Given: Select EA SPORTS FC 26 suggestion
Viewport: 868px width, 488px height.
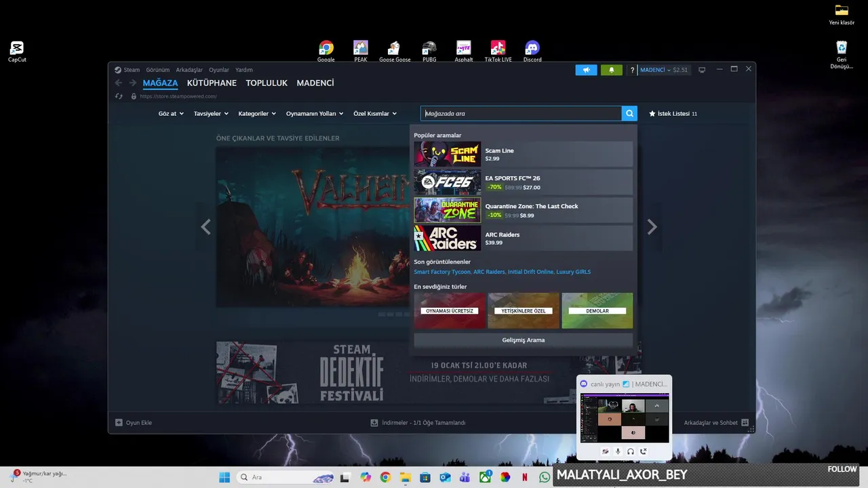Looking at the screenshot, I should (x=524, y=182).
